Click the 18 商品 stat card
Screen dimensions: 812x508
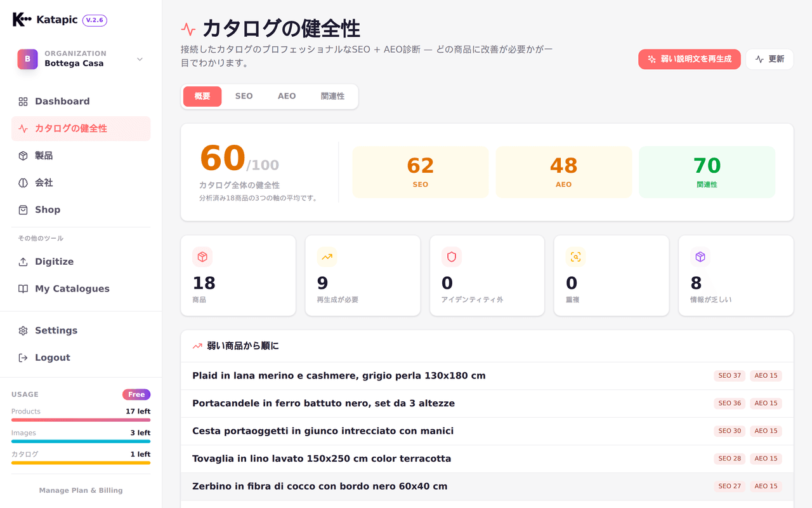[239, 276]
